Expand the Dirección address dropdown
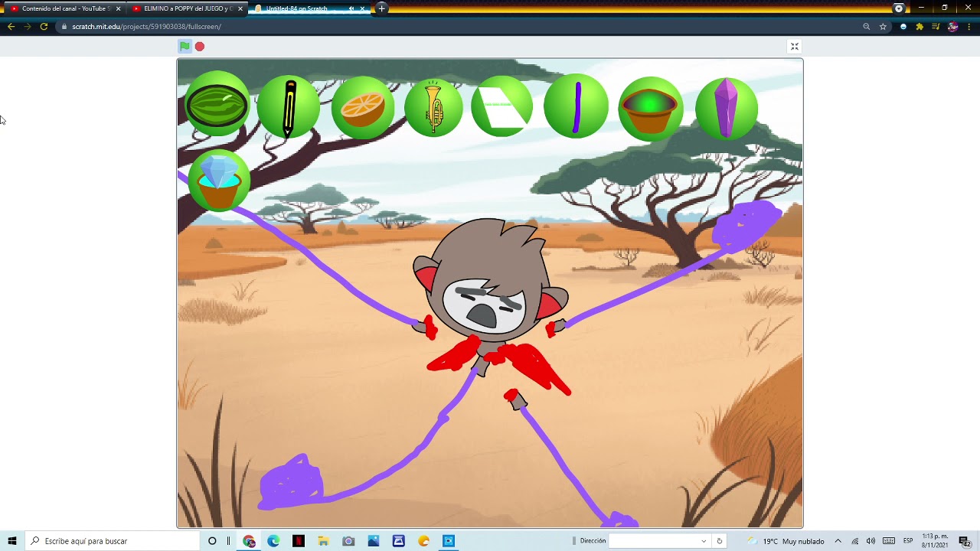The width and height of the screenshot is (980, 551). pos(704,541)
